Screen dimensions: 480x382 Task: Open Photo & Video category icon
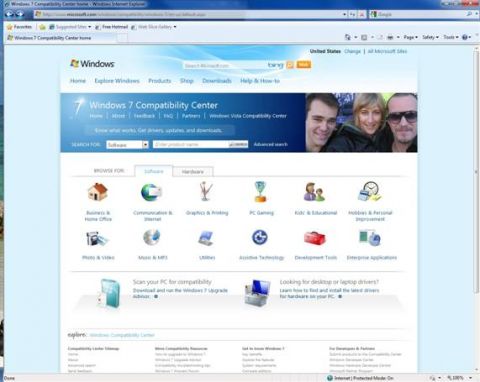(x=97, y=239)
